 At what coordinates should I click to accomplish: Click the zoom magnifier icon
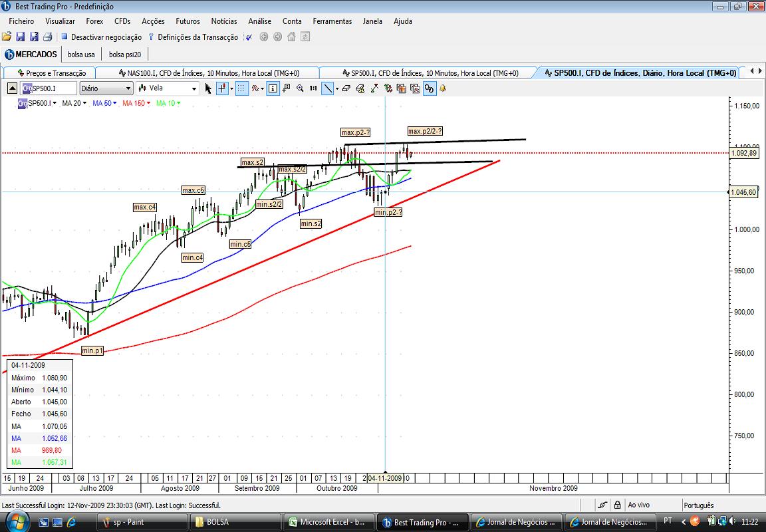300,88
